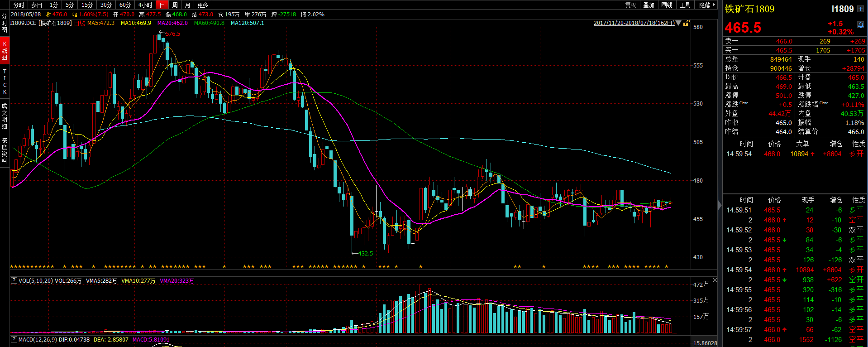Click the 576.5 high price marker
The image size is (868, 347).
click(172, 34)
